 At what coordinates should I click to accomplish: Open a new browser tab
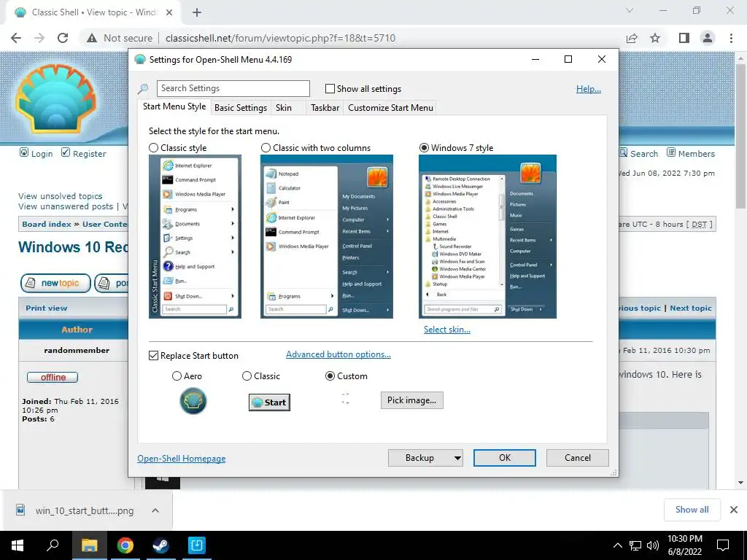(197, 12)
